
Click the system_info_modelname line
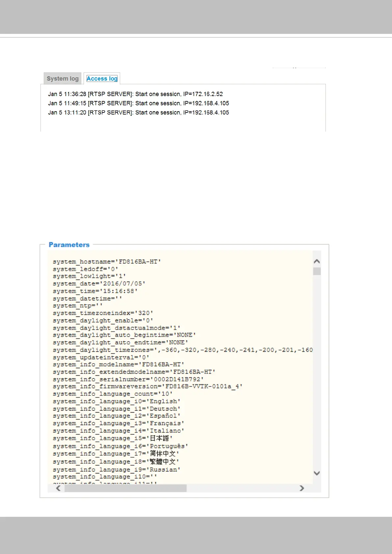118,365
